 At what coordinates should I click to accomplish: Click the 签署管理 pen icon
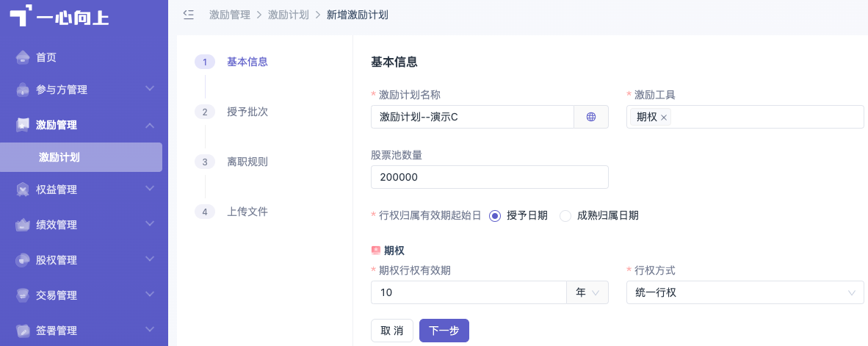click(23, 331)
